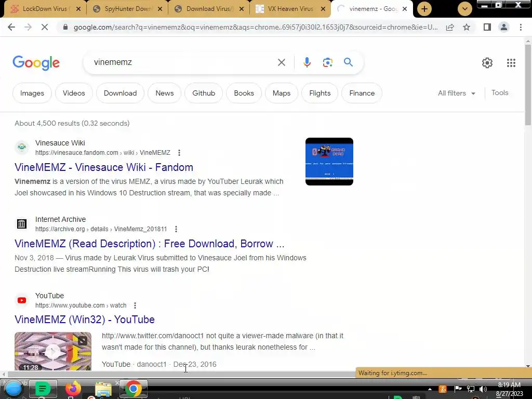Click the YouTube result favicon

point(22,300)
